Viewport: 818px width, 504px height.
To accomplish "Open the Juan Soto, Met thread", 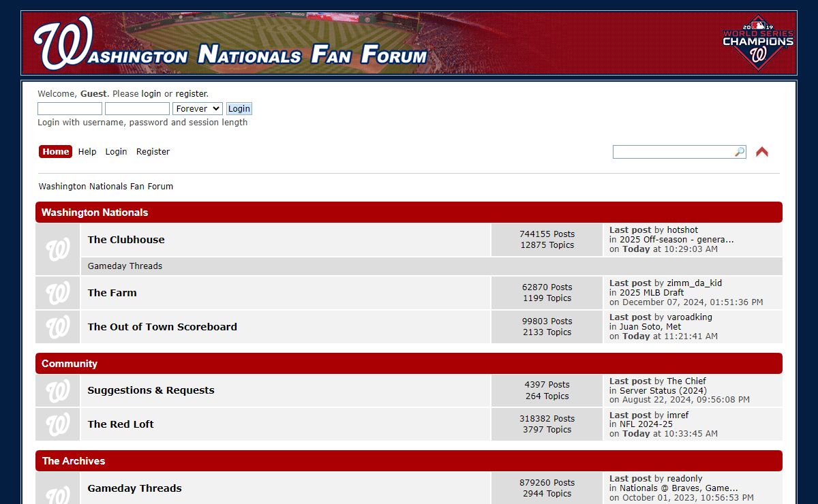I will click(650, 327).
